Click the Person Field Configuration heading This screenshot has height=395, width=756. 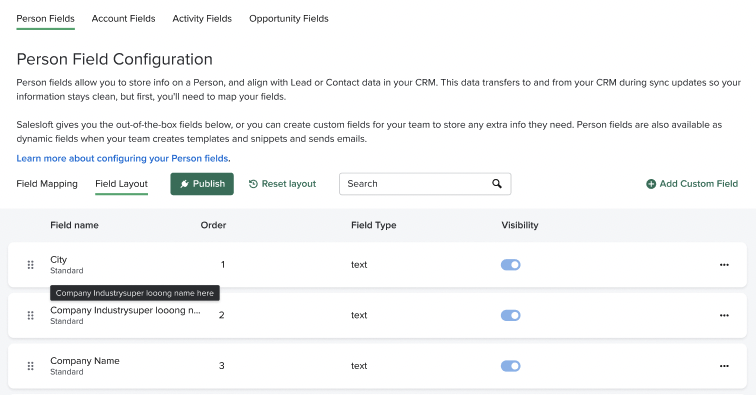pyautogui.click(x=115, y=59)
